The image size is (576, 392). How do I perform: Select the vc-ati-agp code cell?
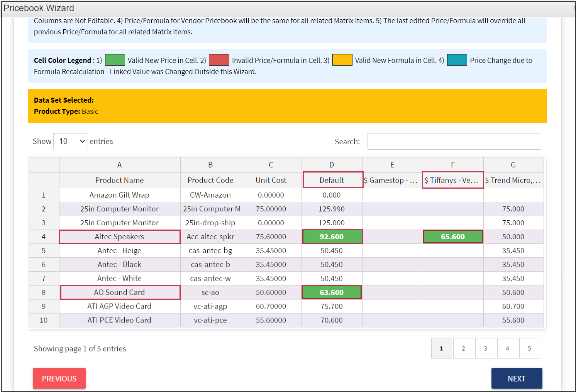click(x=210, y=306)
